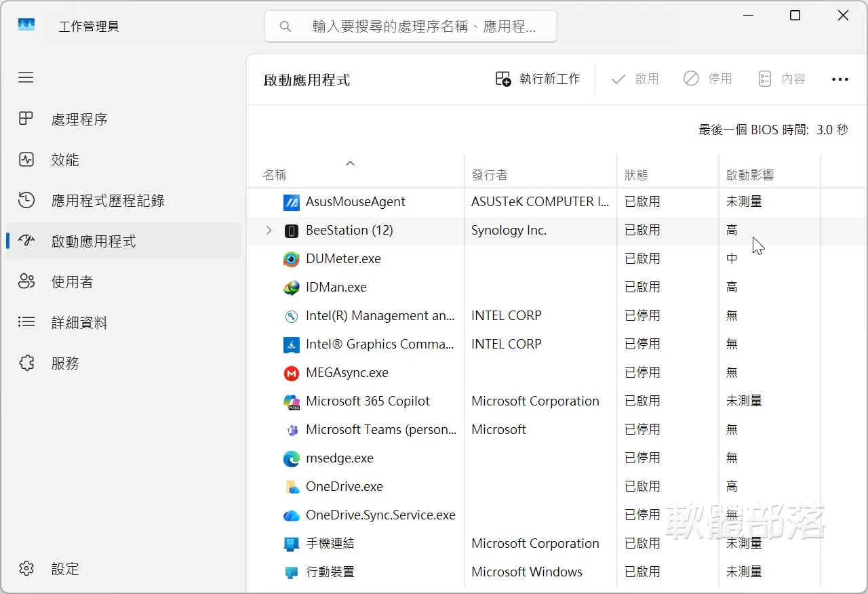Click the Microsoft 365 Copilot icon

coord(291,401)
